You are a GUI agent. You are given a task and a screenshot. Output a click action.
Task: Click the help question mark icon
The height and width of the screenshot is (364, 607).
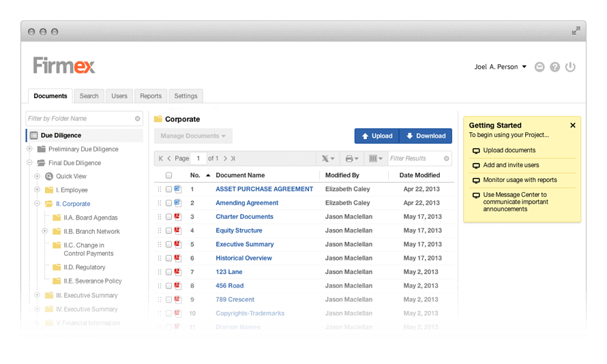(555, 67)
